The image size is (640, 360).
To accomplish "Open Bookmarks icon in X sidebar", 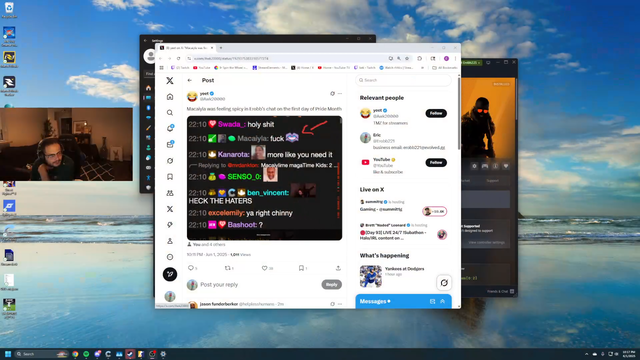I will 170,177.
